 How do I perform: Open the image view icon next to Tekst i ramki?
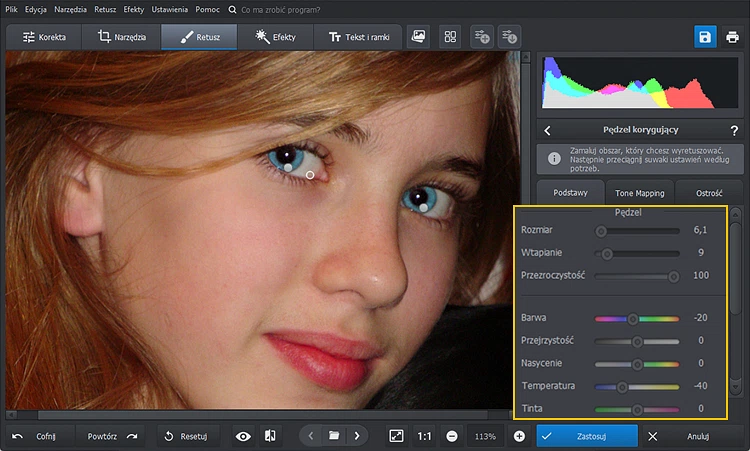coord(418,37)
